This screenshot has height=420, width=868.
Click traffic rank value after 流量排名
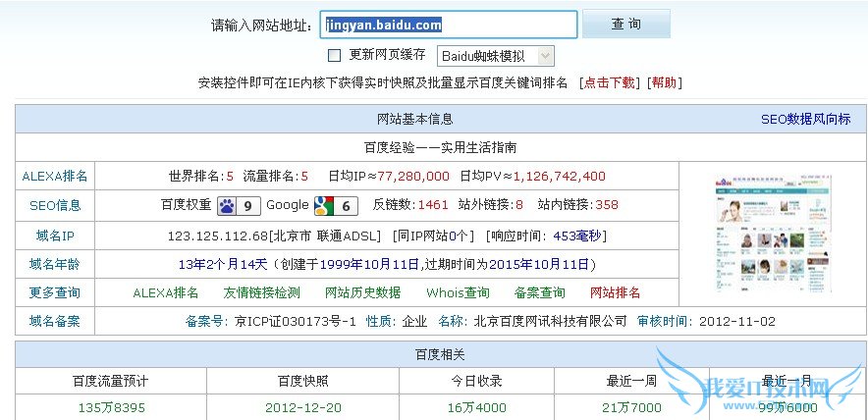click(x=304, y=177)
